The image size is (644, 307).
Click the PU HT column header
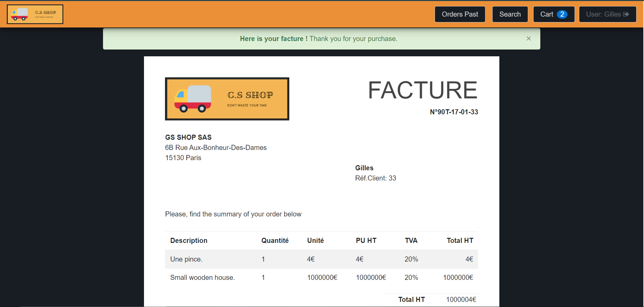point(366,241)
